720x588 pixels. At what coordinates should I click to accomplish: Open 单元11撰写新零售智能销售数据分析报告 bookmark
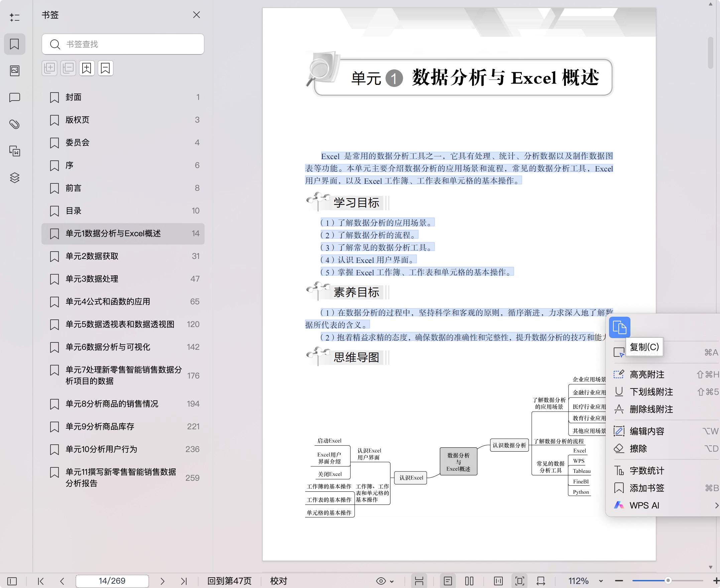(x=123, y=478)
